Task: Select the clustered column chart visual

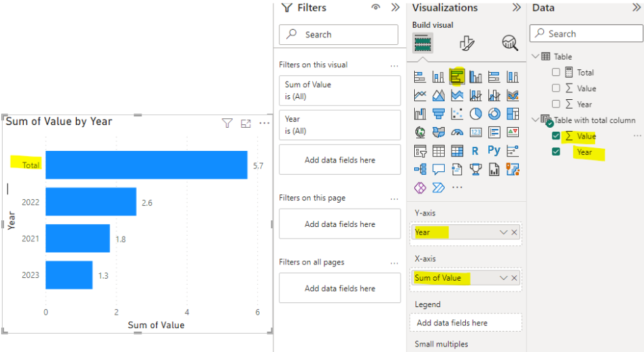Action: tap(475, 77)
